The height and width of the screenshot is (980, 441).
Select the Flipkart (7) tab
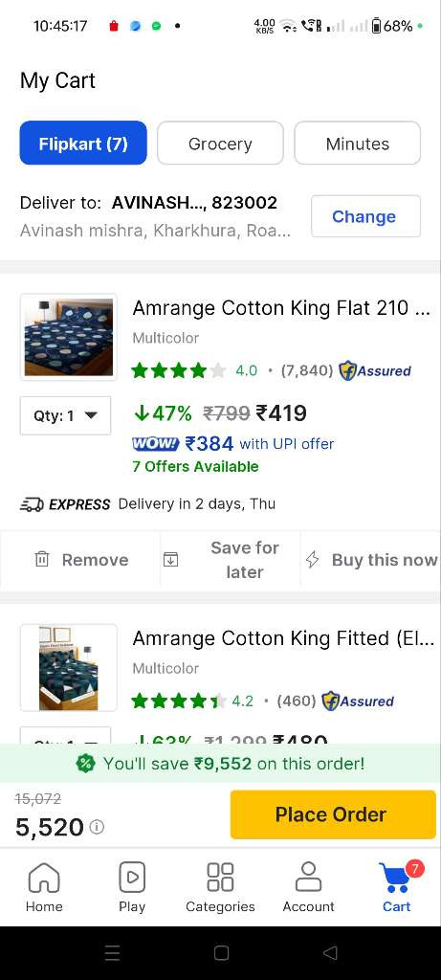tap(83, 144)
